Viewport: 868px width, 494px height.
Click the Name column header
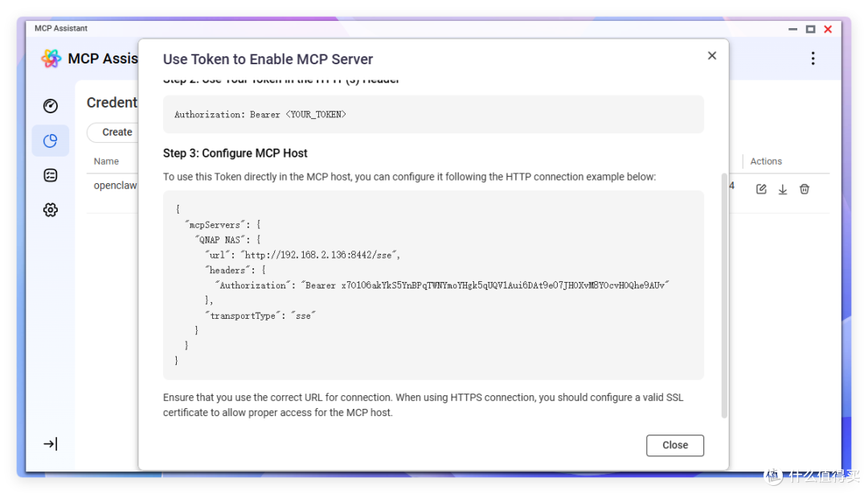click(x=106, y=161)
